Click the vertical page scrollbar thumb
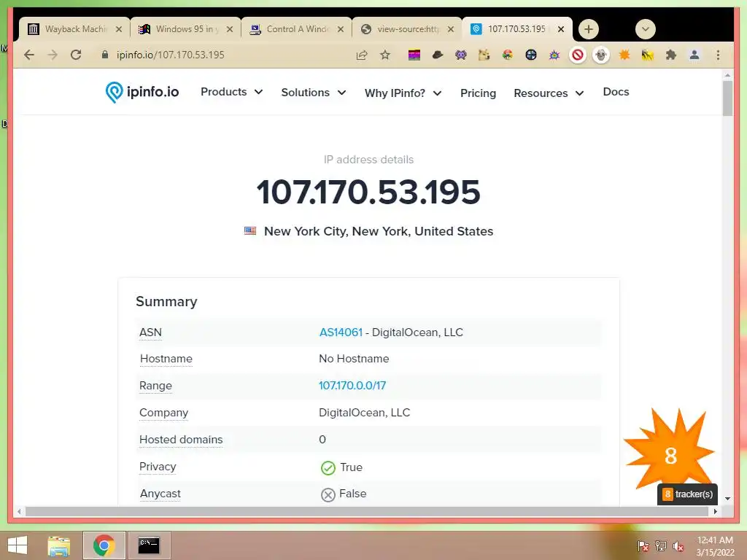Screen dimensions: 747x560 point(727,98)
